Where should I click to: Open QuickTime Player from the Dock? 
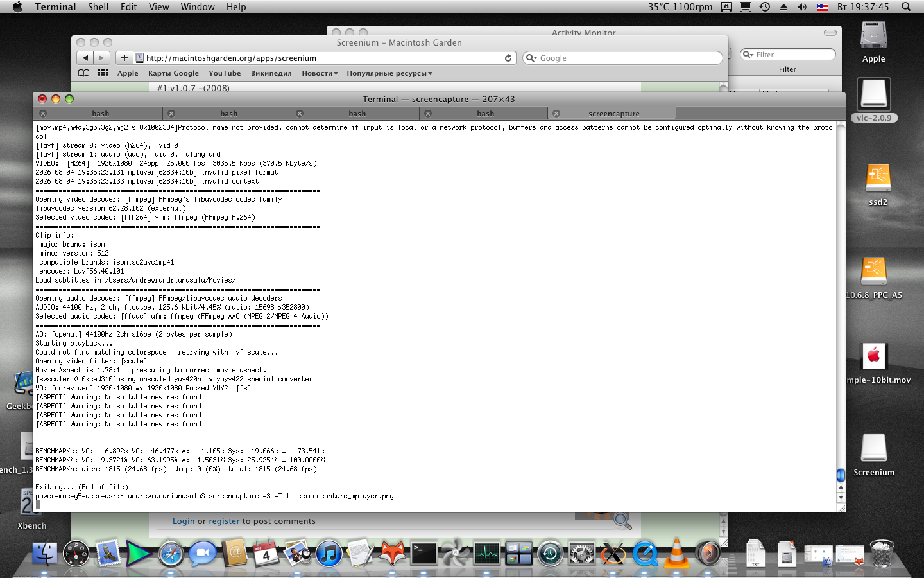tap(645, 553)
